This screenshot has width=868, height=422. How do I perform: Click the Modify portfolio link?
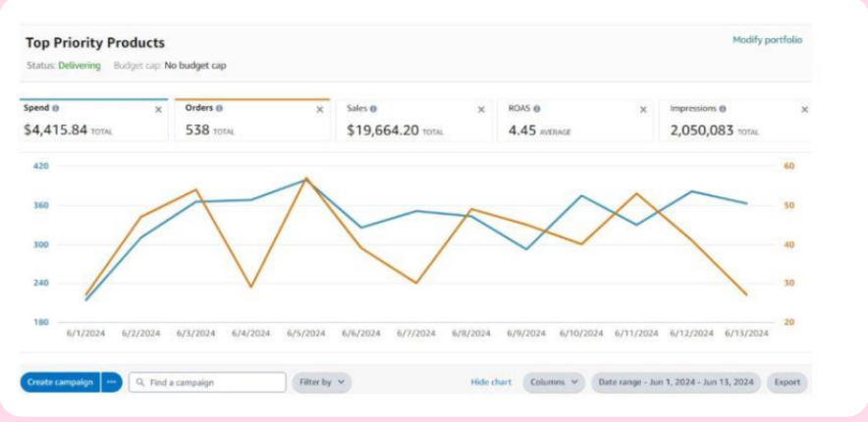pyautogui.click(x=767, y=40)
